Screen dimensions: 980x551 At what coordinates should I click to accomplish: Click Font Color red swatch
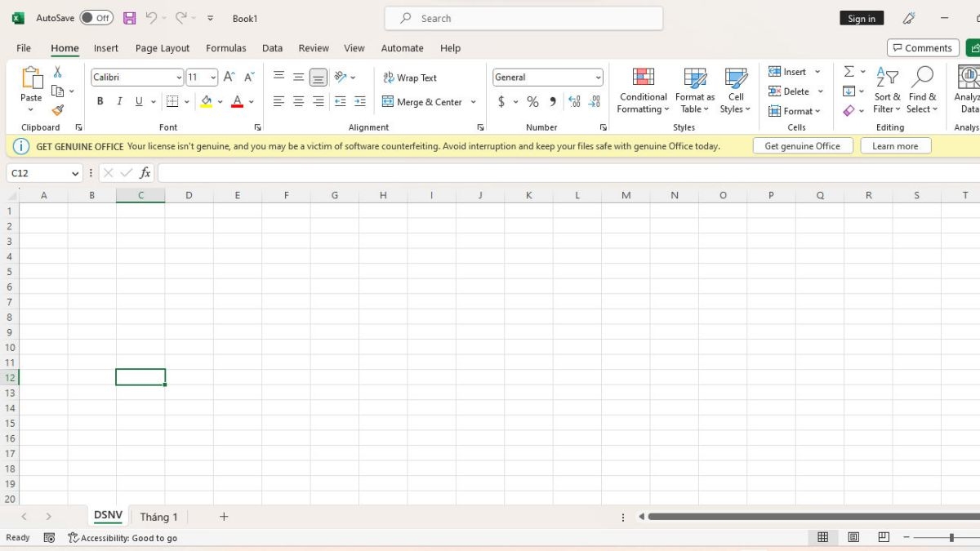click(238, 102)
